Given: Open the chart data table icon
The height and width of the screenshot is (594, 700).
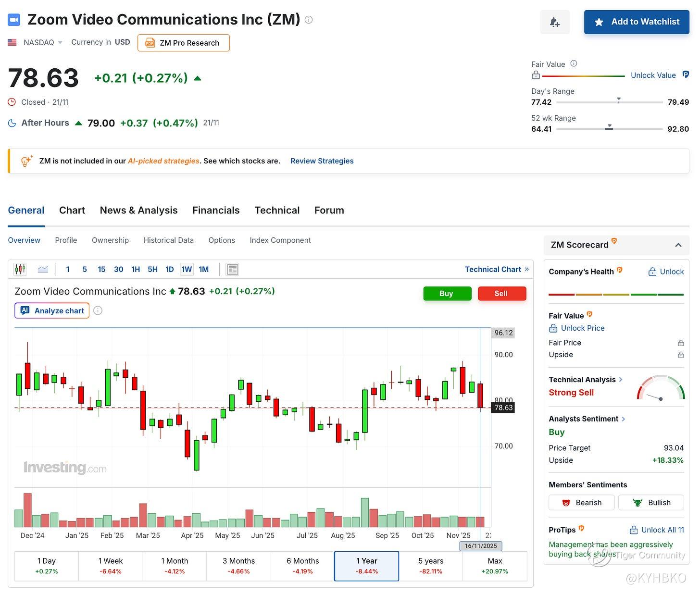Looking at the screenshot, I should (233, 270).
